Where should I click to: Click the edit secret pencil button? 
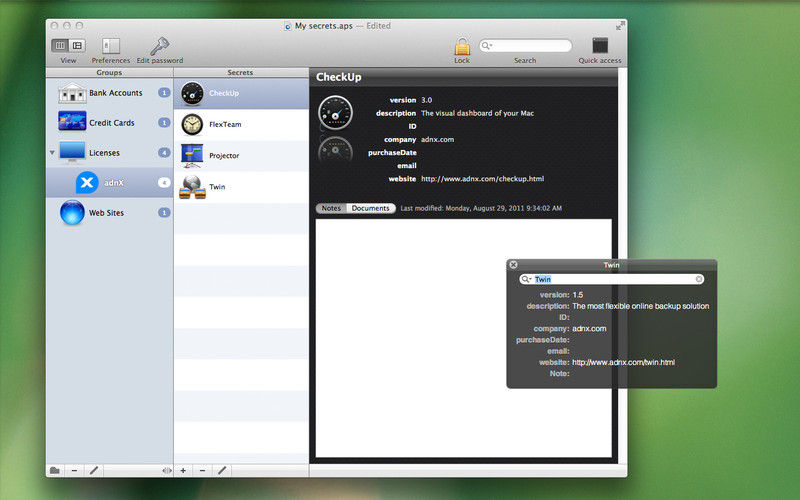click(222, 470)
